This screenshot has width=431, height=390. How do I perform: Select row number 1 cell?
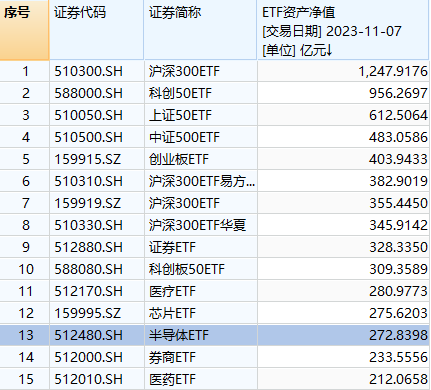(x=24, y=71)
